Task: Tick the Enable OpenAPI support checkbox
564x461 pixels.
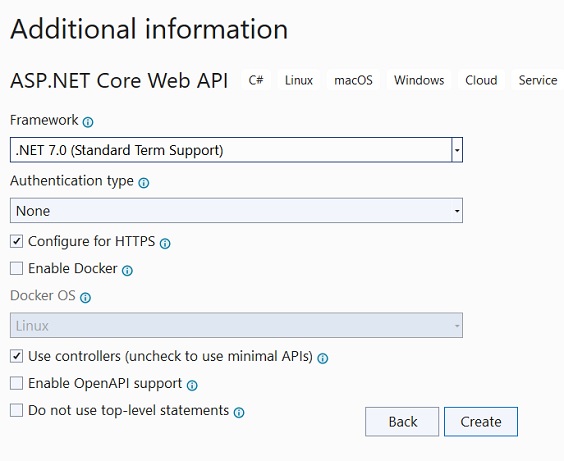Action: [x=17, y=383]
